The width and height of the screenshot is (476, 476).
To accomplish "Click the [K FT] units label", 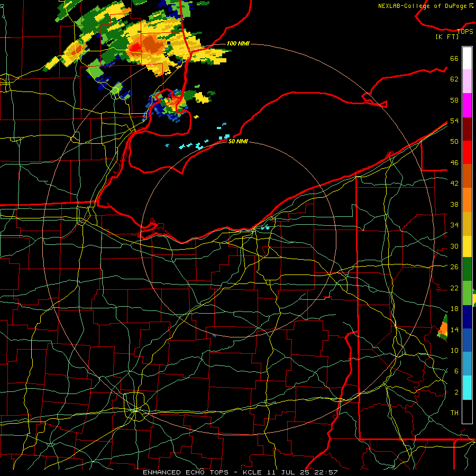I will (x=447, y=36).
